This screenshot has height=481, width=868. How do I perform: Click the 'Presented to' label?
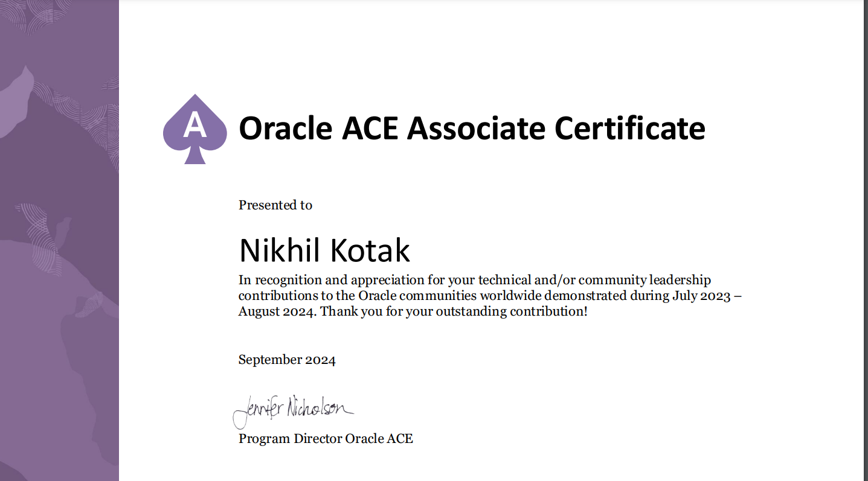coord(275,205)
